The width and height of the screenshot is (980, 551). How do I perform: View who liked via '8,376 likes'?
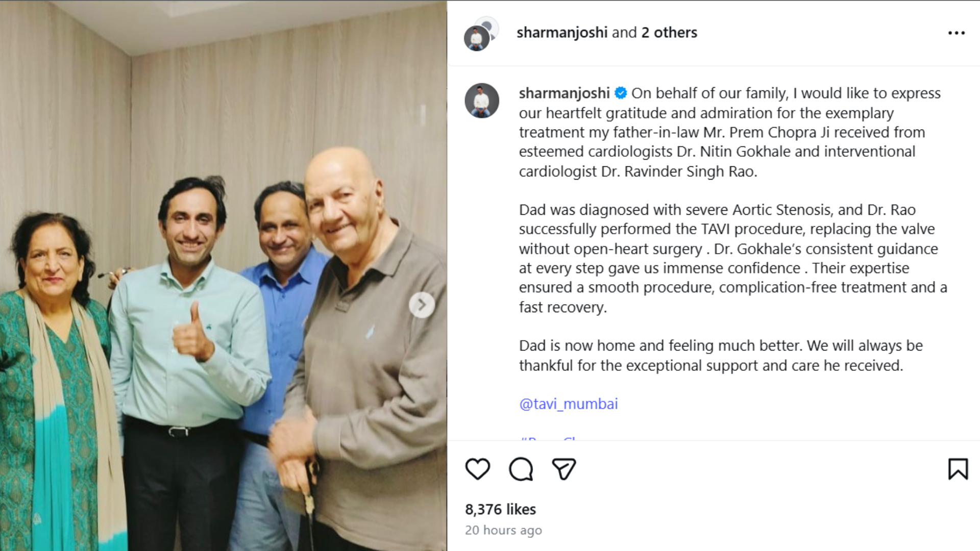(x=500, y=509)
